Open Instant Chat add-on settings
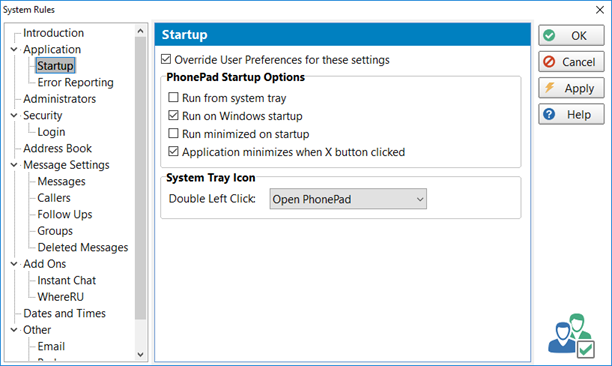The height and width of the screenshot is (366, 612). point(66,280)
